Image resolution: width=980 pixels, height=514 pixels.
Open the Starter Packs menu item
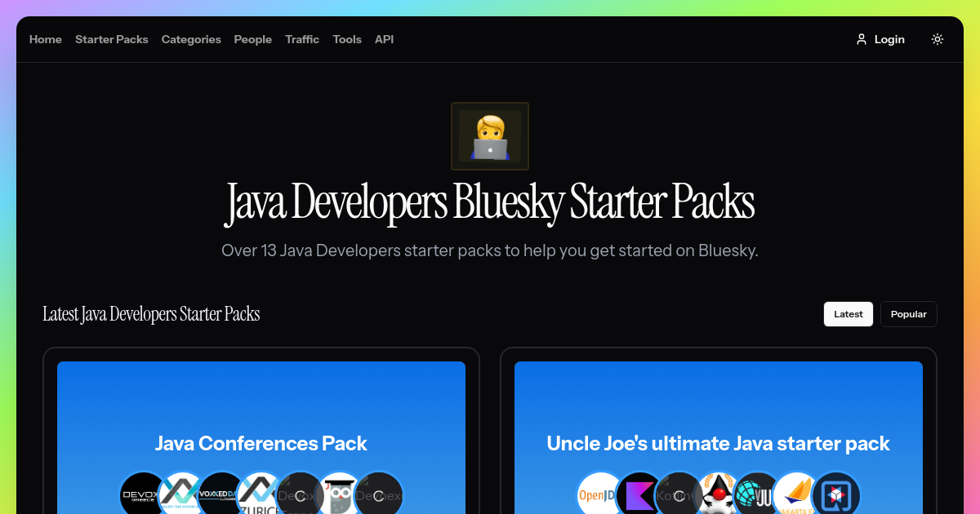tap(111, 39)
